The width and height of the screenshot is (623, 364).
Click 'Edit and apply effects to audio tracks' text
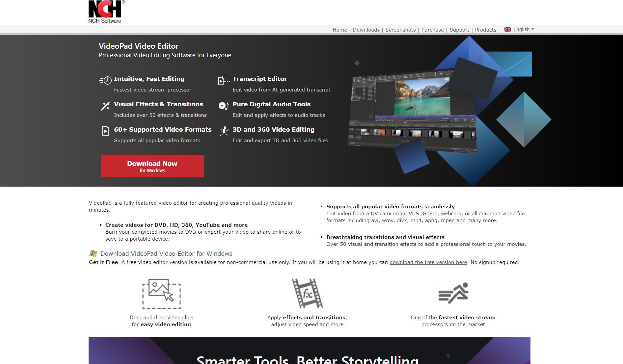click(279, 115)
